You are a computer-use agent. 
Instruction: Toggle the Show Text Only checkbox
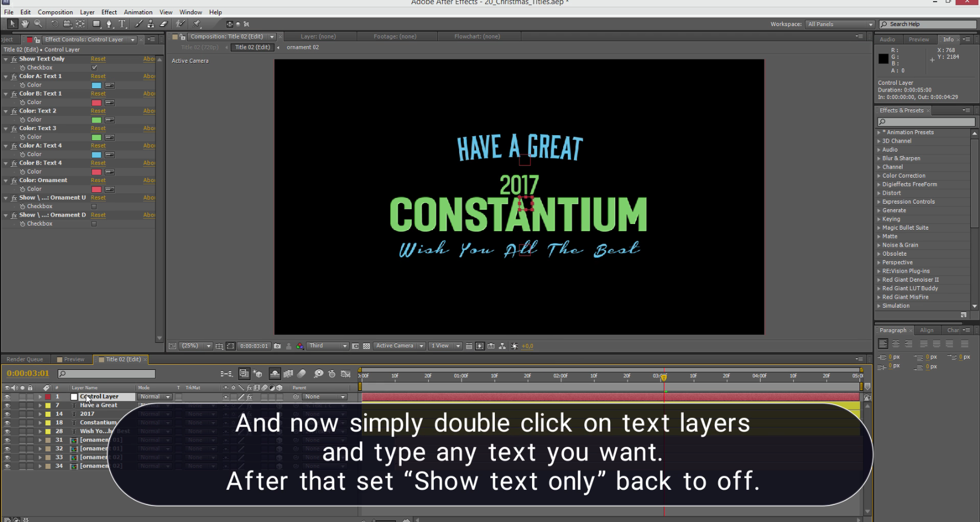click(94, 68)
